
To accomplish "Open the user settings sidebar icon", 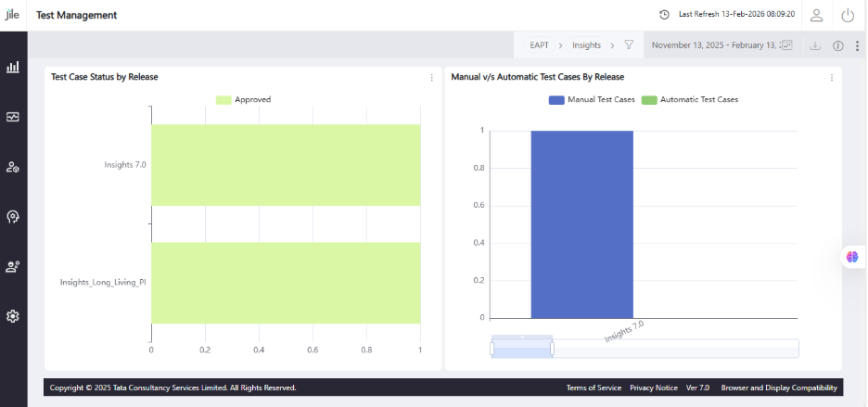I will (13, 167).
